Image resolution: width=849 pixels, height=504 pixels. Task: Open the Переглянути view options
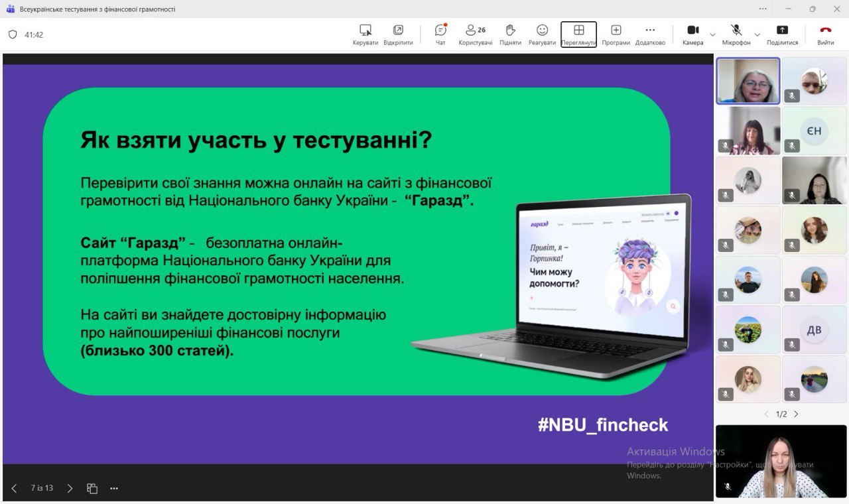point(578,34)
